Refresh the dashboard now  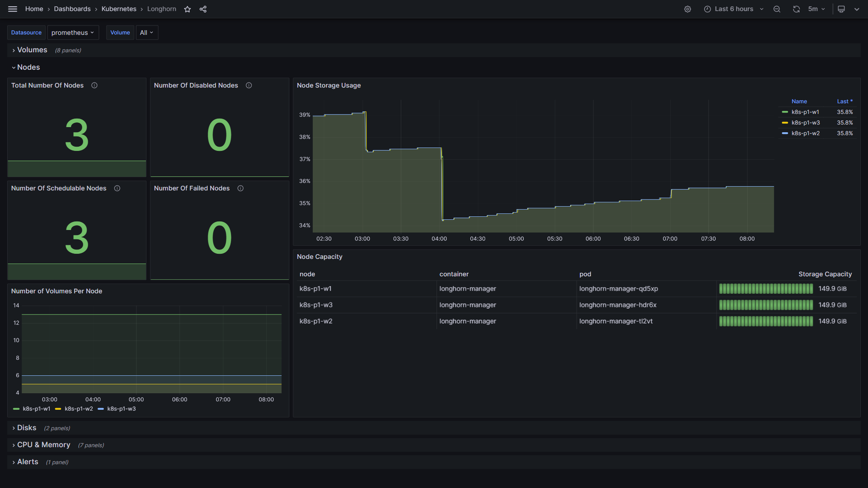(x=796, y=9)
